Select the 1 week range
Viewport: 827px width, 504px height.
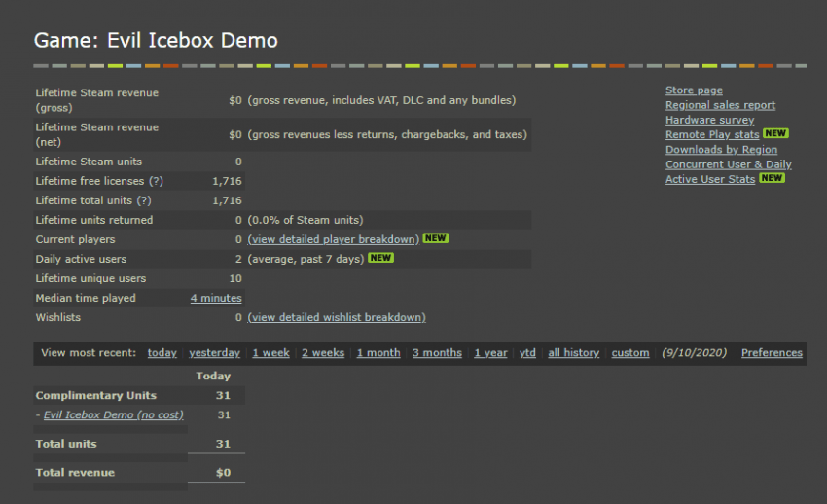270,352
